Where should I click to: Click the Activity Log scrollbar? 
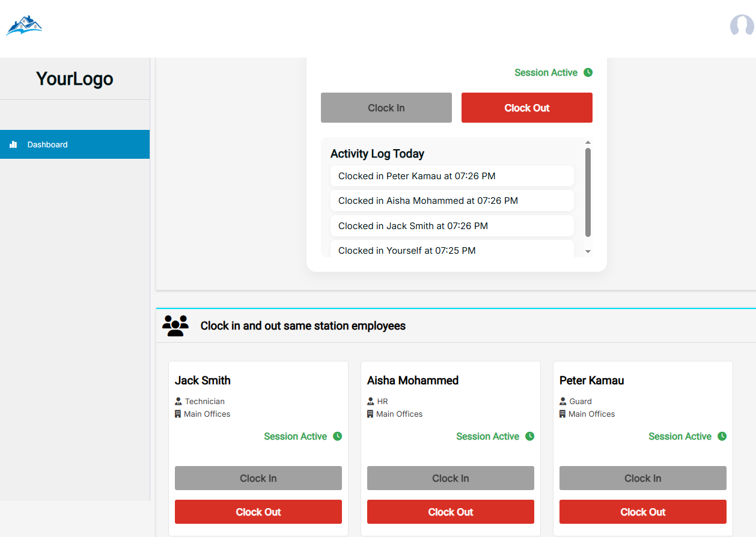[588, 189]
